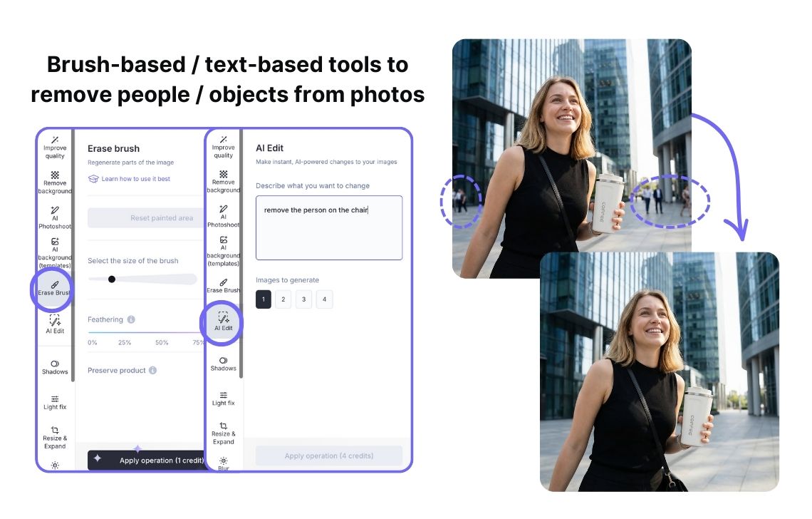Open the Shadows tool in left sidebar

(x=55, y=366)
